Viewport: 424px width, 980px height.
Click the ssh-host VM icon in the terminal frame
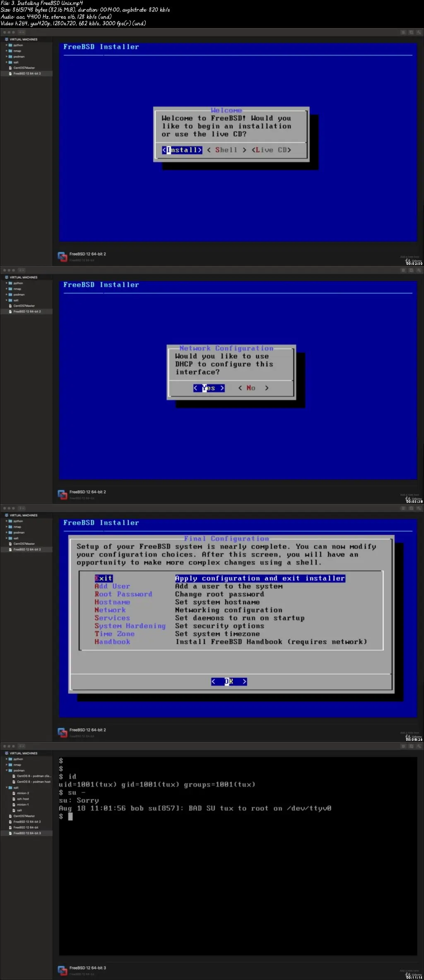coord(14,799)
